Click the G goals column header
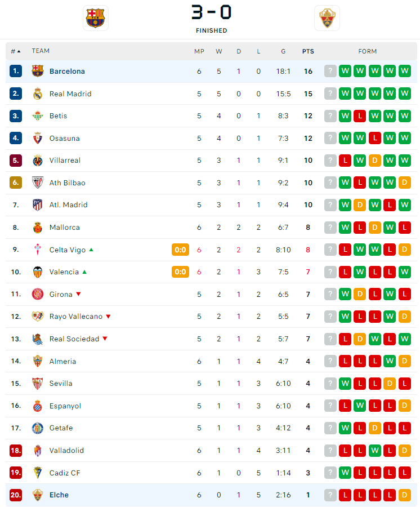This screenshot has height=507, width=420. [x=283, y=51]
